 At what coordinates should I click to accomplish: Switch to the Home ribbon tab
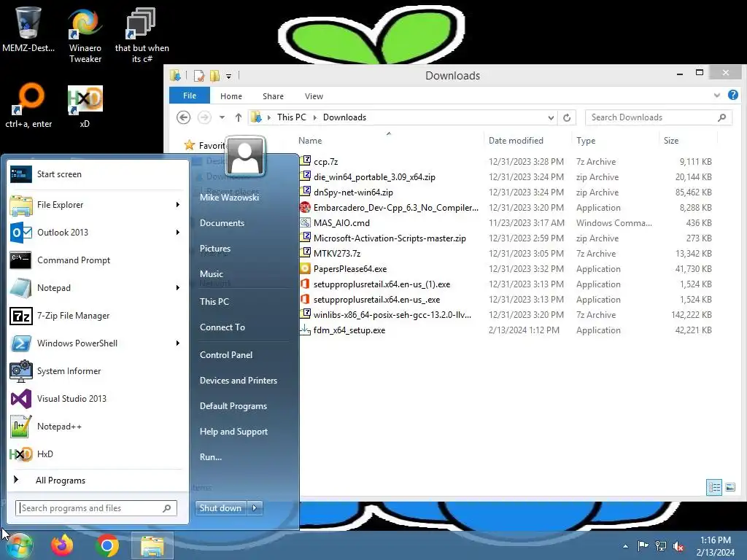pos(231,96)
